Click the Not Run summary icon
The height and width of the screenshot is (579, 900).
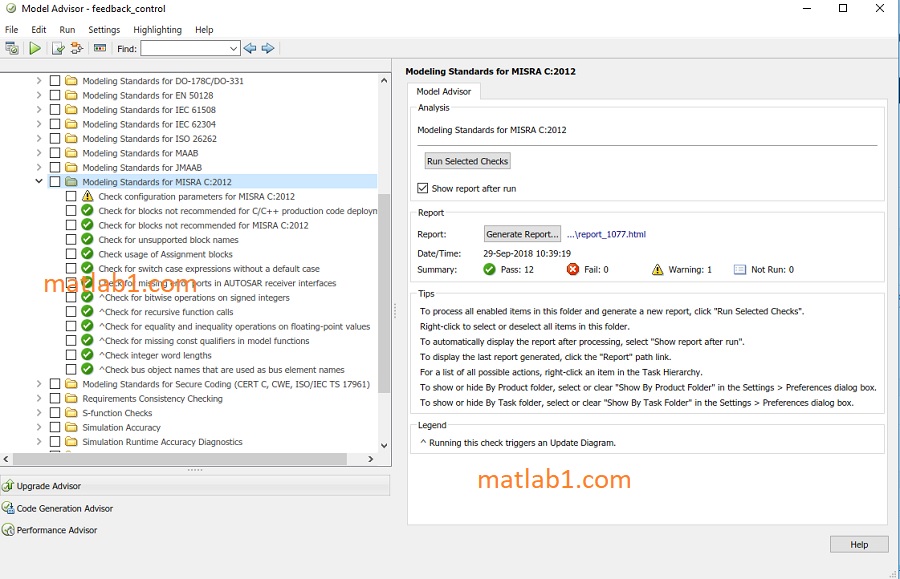[740, 269]
